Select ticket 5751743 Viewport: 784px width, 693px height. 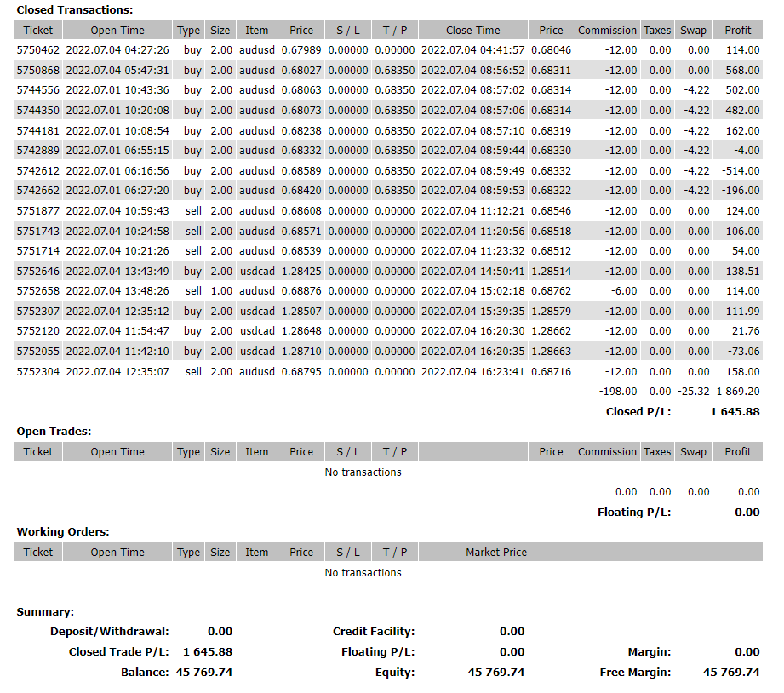(x=38, y=232)
